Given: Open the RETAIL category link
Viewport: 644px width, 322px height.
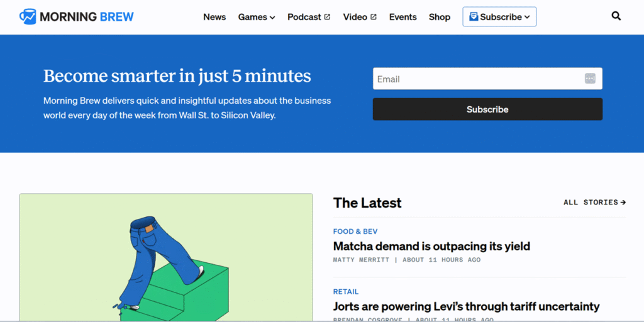Looking at the screenshot, I should (346, 292).
